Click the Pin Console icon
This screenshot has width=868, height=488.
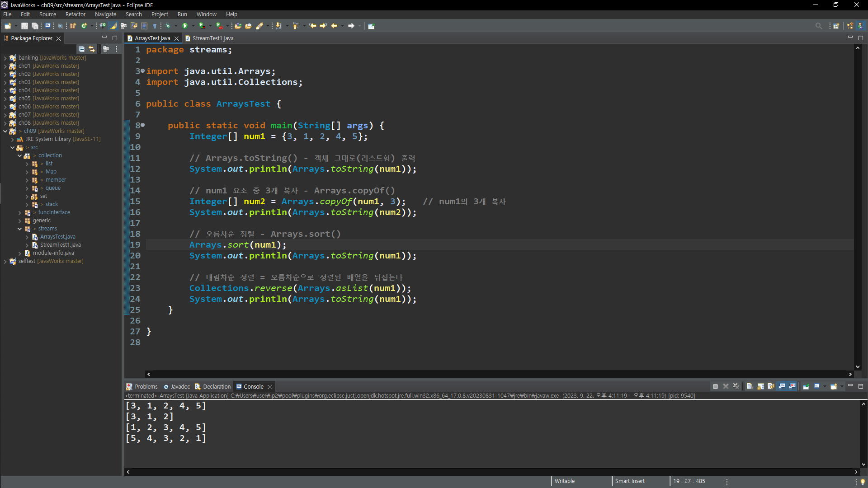click(806, 386)
